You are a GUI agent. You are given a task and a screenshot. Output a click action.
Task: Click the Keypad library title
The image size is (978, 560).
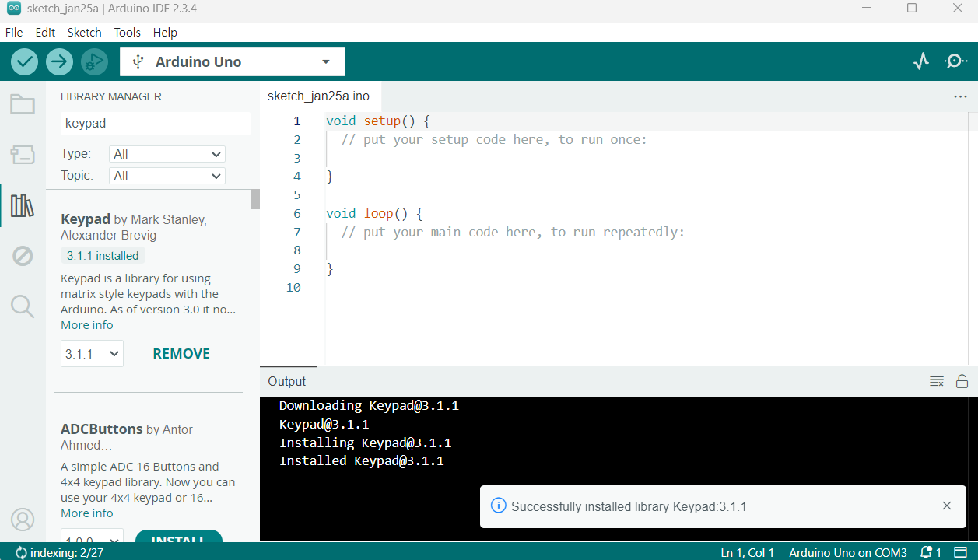86,219
